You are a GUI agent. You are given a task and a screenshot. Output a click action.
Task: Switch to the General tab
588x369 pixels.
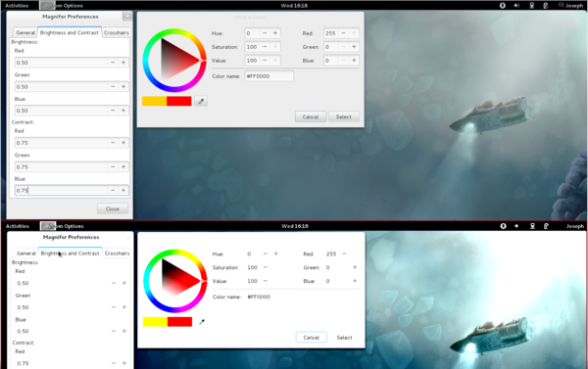click(25, 32)
